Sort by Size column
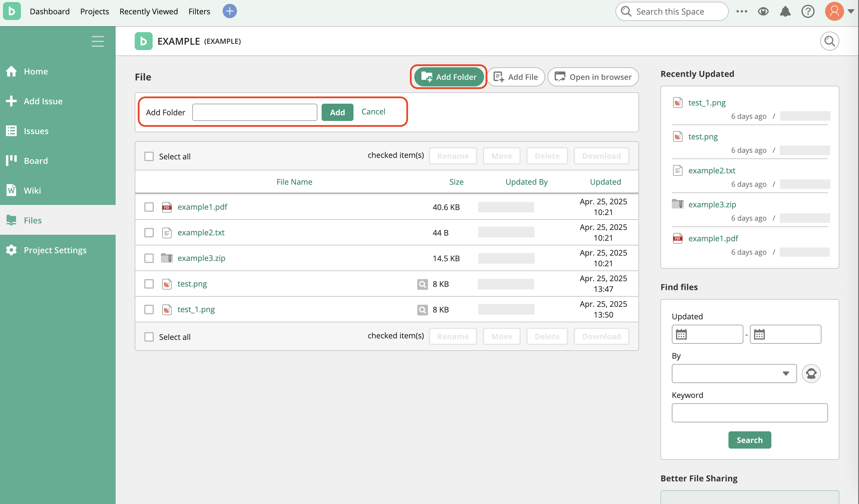Viewport: 859px width, 504px height. tap(456, 182)
